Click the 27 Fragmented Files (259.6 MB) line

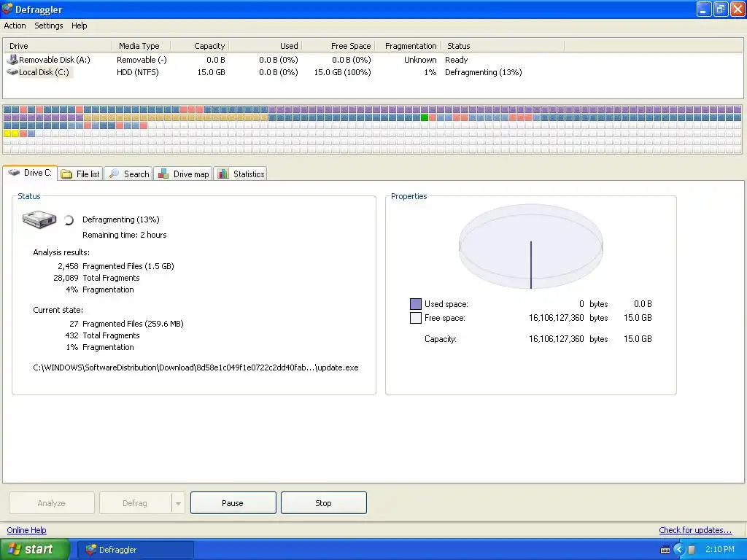pos(126,324)
